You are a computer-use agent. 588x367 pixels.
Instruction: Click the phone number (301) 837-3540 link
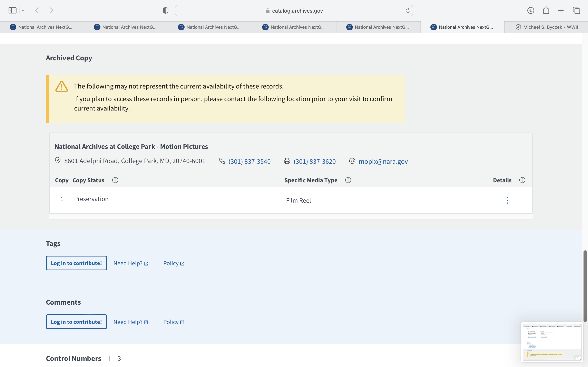pos(249,161)
